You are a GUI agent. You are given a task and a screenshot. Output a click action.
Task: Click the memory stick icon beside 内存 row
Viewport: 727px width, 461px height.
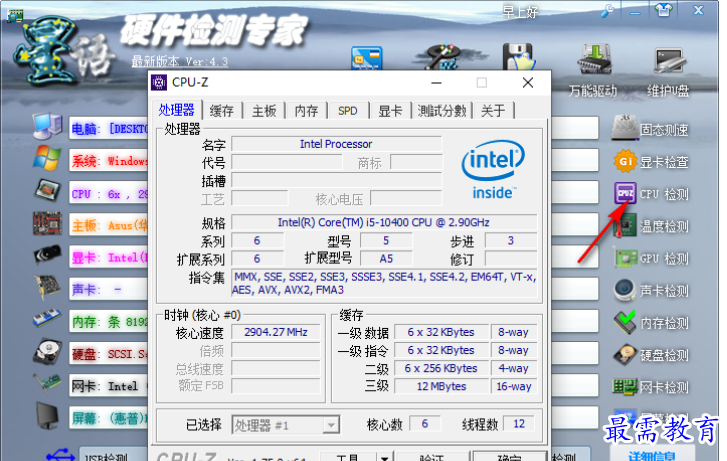pyautogui.click(x=46, y=319)
